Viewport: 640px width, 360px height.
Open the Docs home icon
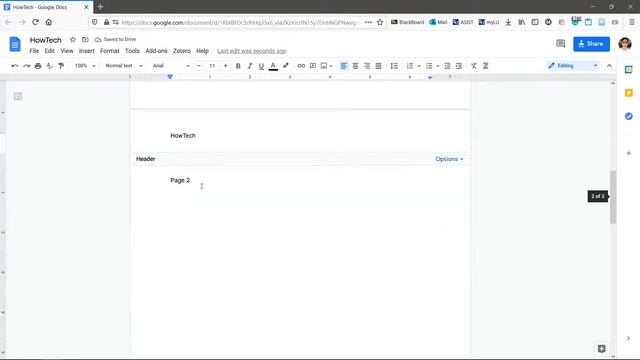pyautogui.click(x=15, y=44)
